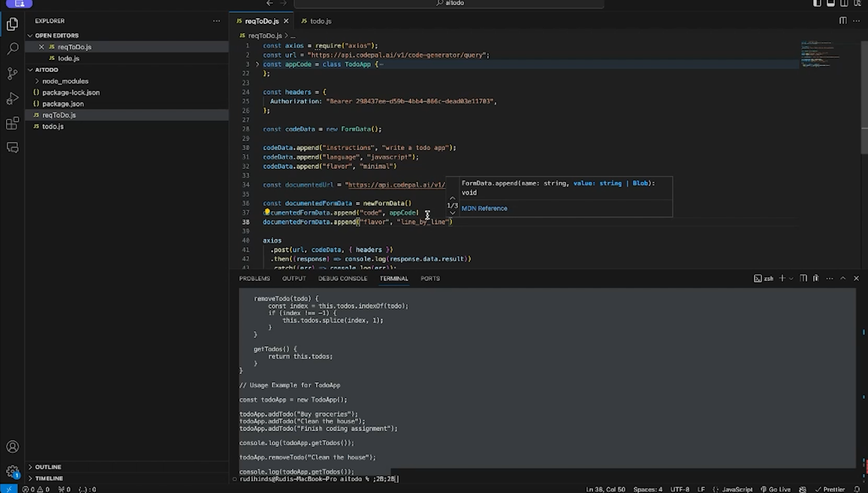
Task: Open the Accounts menu icon
Action: click(x=12, y=447)
